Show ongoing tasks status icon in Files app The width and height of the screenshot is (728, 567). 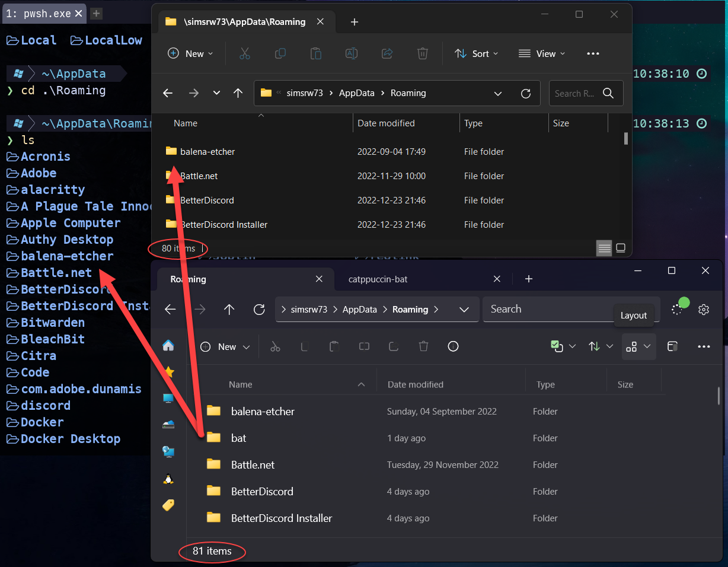click(x=678, y=309)
